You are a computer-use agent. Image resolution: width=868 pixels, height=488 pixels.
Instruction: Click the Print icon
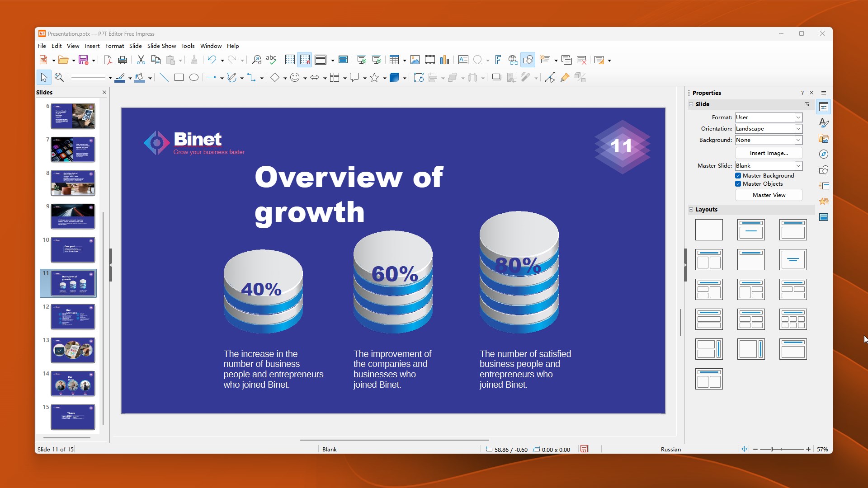tap(123, 60)
